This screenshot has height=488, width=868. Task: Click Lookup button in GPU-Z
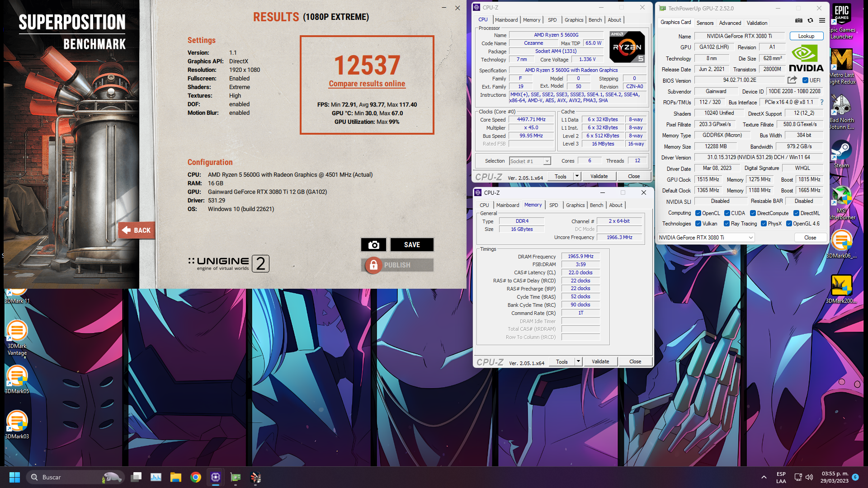point(806,36)
